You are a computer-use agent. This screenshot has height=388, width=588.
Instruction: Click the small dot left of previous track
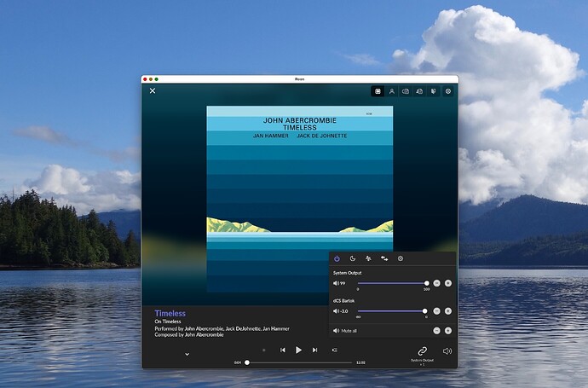pyautogui.click(x=264, y=350)
